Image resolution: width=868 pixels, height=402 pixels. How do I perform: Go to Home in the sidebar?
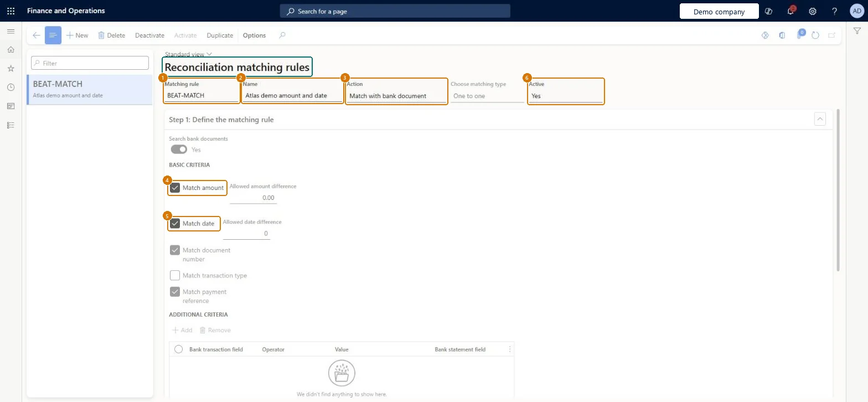point(11,50)
